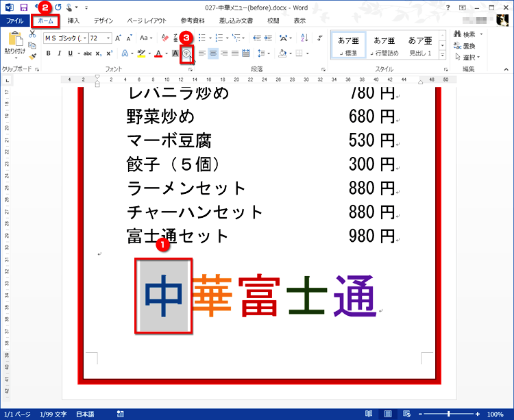Toggle Bold formatting
This screenshot has width=514, height=420.
tap(49, 53)
